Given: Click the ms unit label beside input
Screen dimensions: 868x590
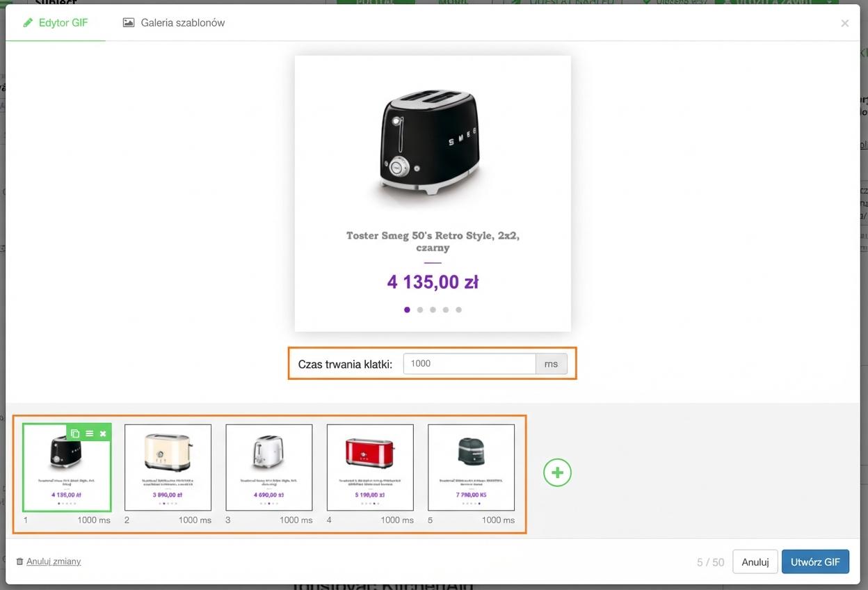Looking at the screenshot, I should (552, 363).
